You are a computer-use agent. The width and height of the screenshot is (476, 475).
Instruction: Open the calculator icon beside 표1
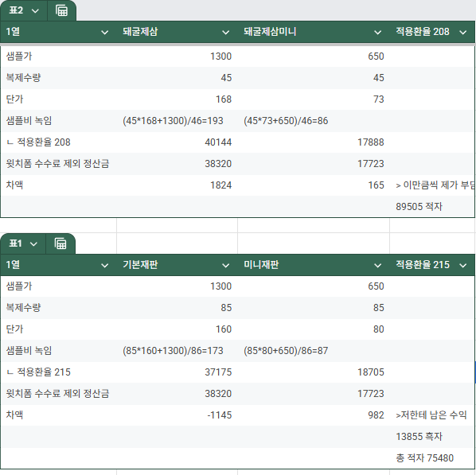[60, 243]
